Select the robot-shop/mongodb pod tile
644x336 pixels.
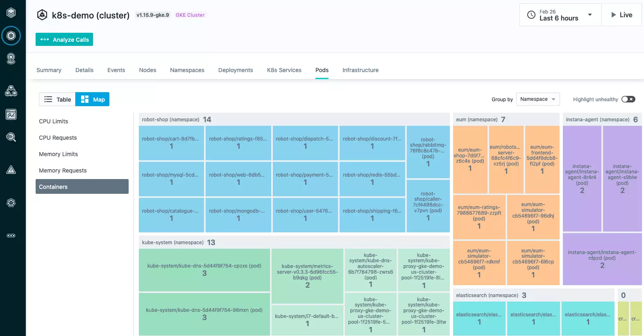[238, 215]
